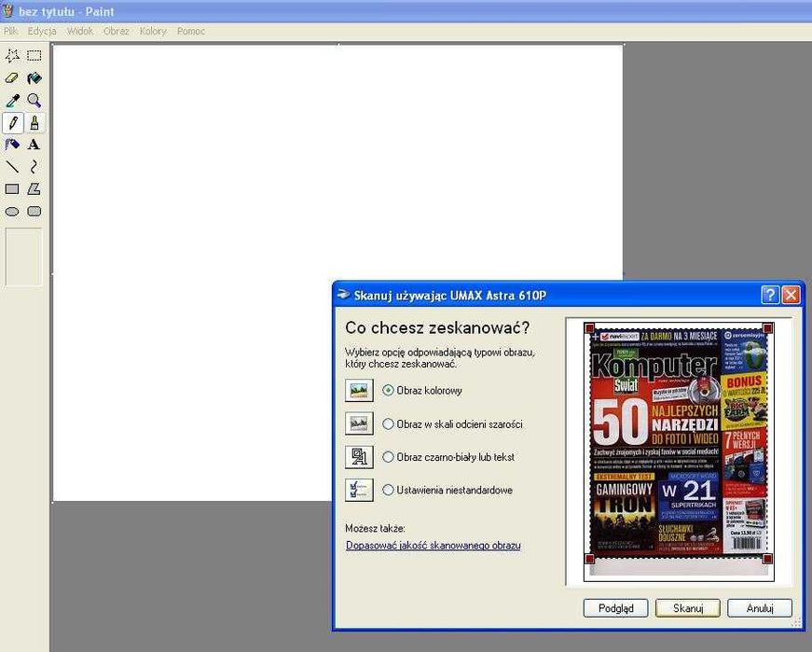Click the Anuluj button
This screenshot has height=652, width=812.
pyautogui.click(x=760, y=608)
